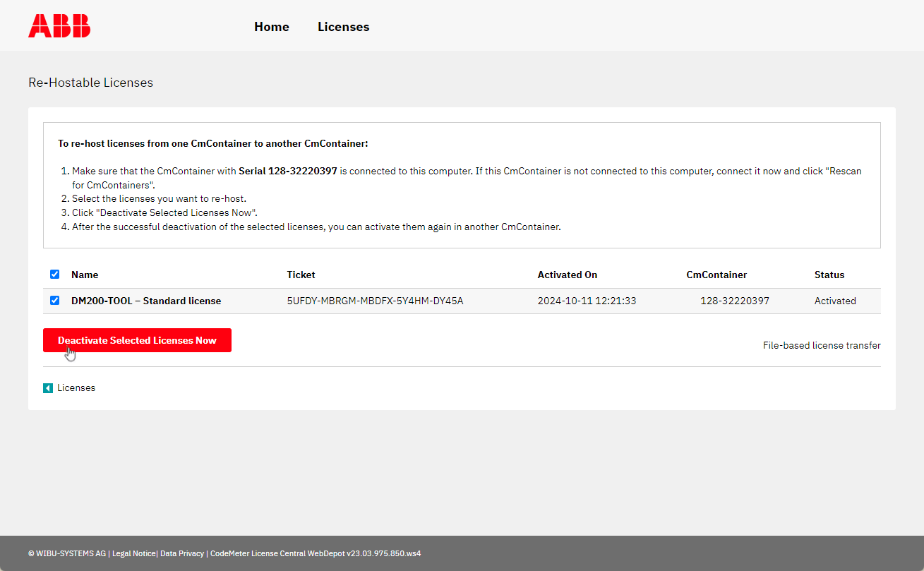The image size is (924, 571).
Task: Uncheck the DM200-TOOL Standard license checkbox
Action: pyautogui.click(x=55, y=301)
